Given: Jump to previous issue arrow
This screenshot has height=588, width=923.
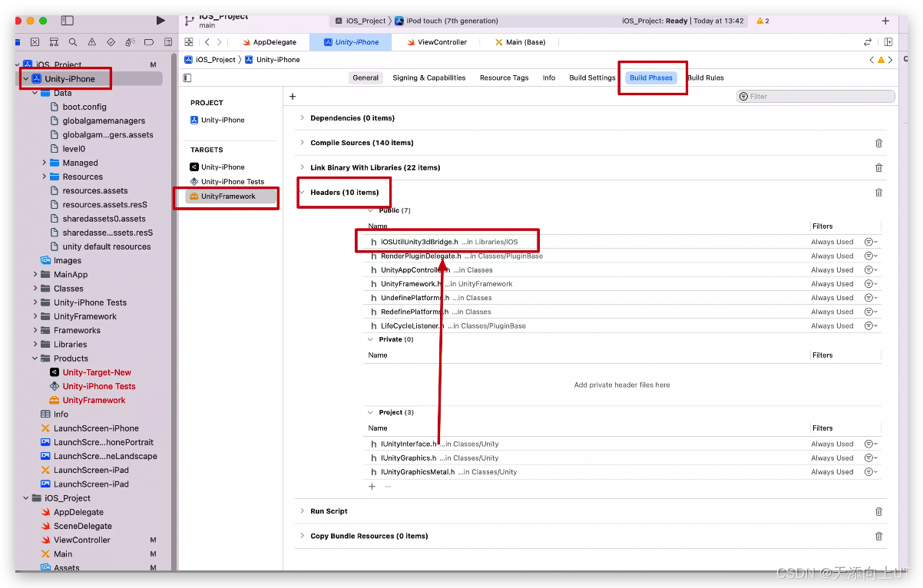Looking at the screenshot, I should point(872,60).
